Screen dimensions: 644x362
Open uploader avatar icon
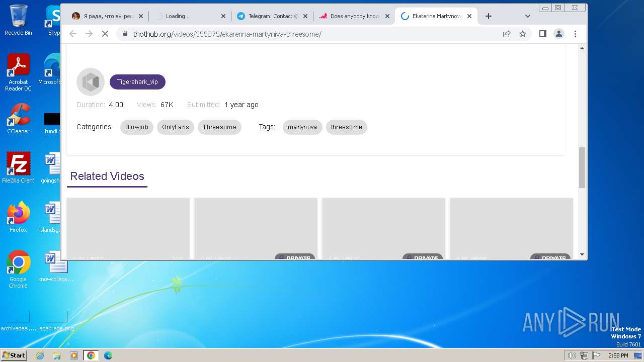click(91, 81)
